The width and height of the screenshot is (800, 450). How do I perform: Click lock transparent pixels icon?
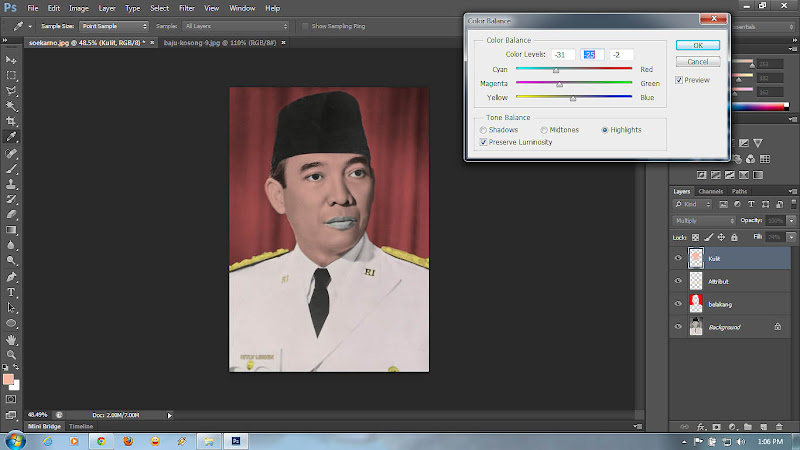point(695,237)
